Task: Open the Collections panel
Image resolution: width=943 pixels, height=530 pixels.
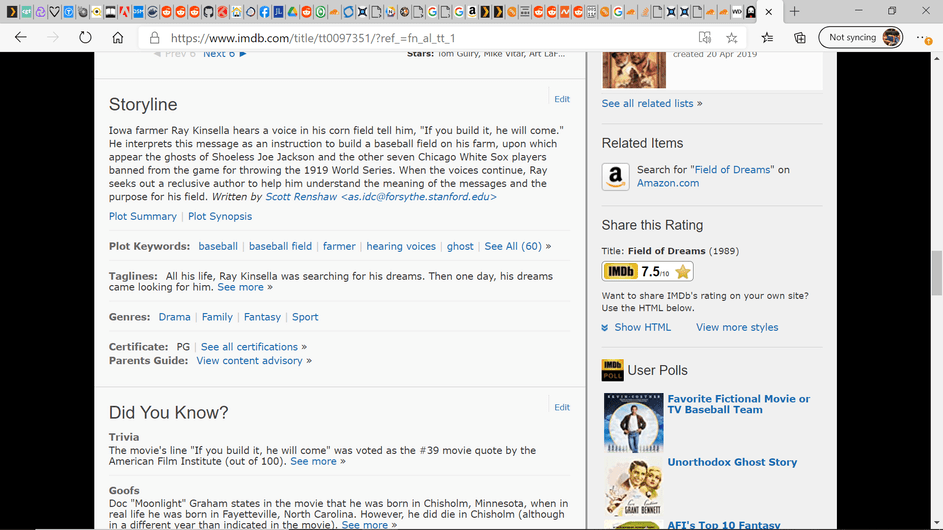Action: 800,38
